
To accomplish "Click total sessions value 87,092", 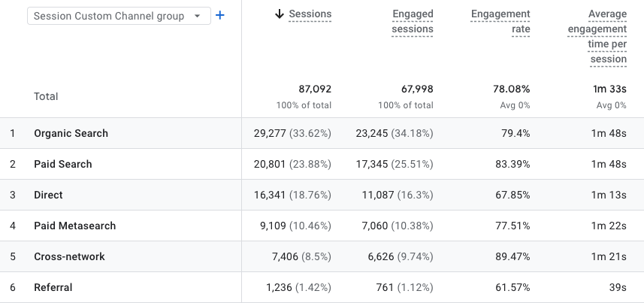I will tap(313, 89).
